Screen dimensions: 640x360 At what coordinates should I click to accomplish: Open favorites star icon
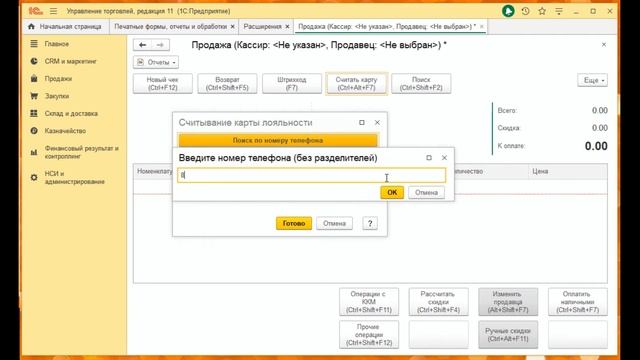[x=542, y=11]
